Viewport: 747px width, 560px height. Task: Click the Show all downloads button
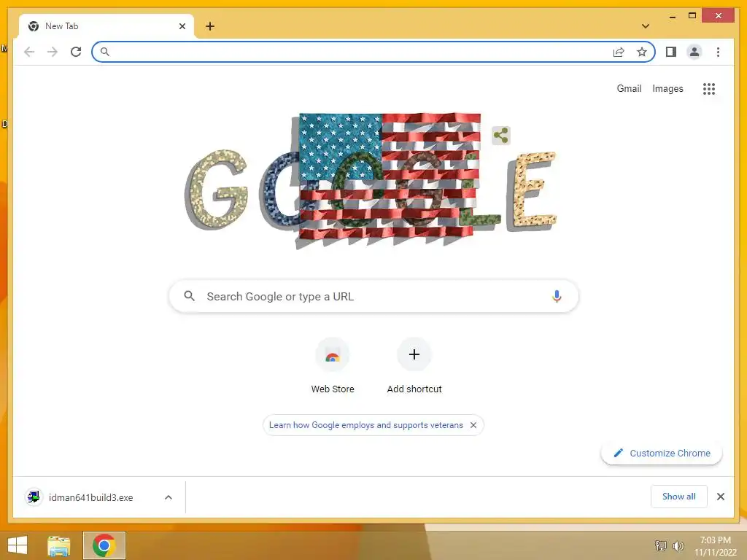point(679,497)
